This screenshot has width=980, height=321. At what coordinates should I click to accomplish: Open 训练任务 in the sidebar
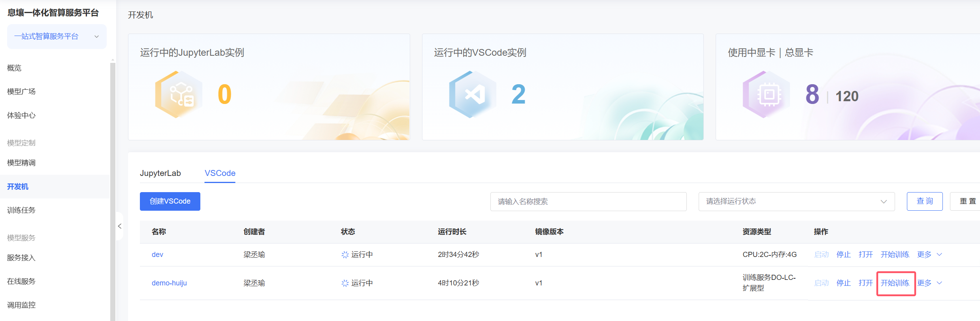pos(21,210)
